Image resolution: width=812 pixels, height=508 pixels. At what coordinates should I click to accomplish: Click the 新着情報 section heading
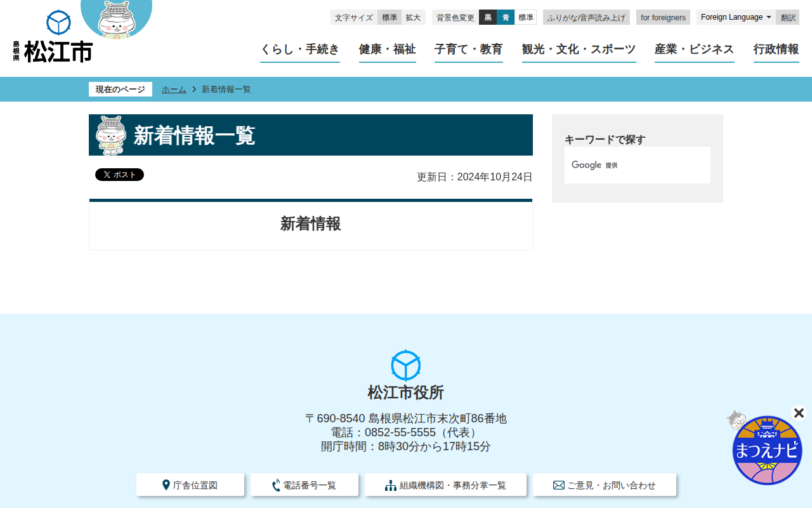coord(311,224)
